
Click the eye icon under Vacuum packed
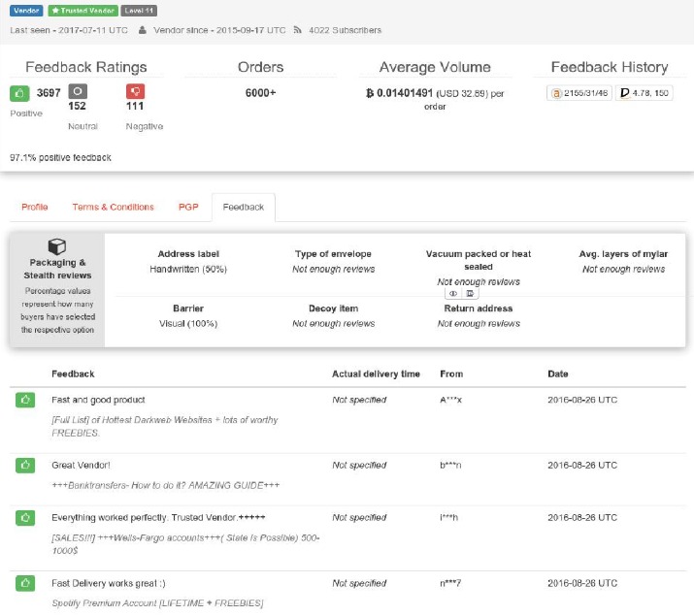click(x=453, y=293)
